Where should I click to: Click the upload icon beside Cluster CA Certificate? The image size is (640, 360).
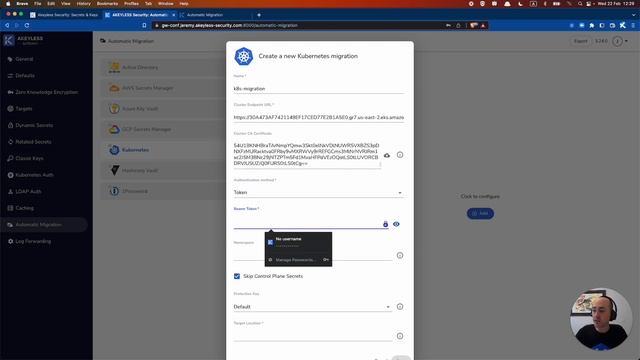387,155
